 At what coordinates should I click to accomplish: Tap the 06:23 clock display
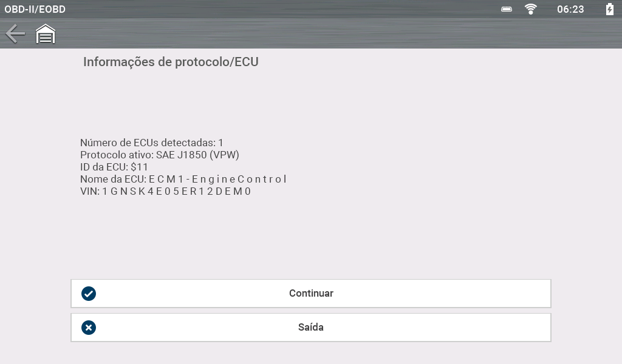(570, 9)
